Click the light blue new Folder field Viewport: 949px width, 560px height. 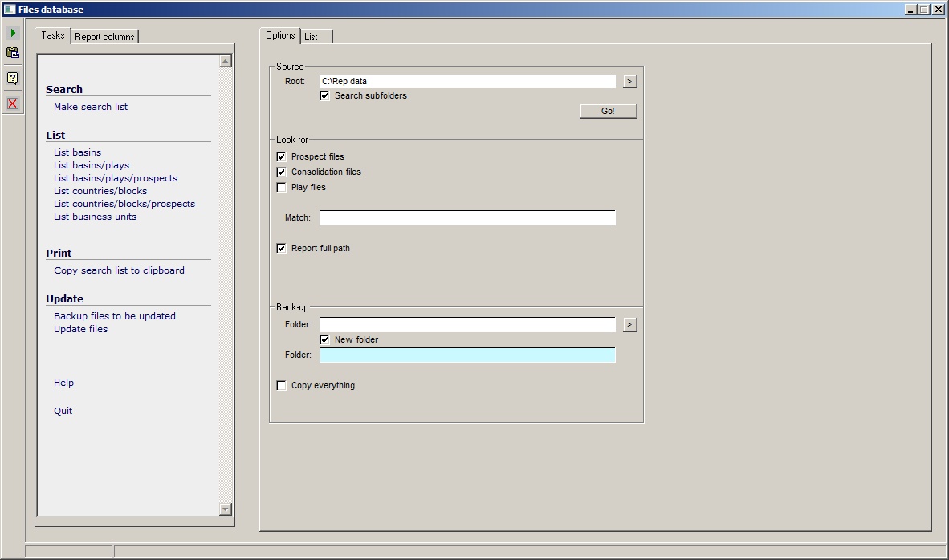[x=467, y=355]
